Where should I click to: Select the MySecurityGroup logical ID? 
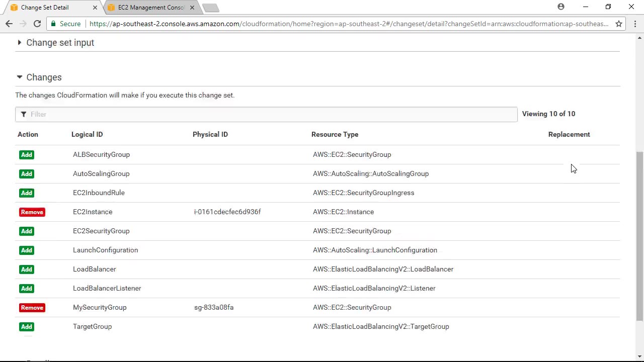(100, 307)
